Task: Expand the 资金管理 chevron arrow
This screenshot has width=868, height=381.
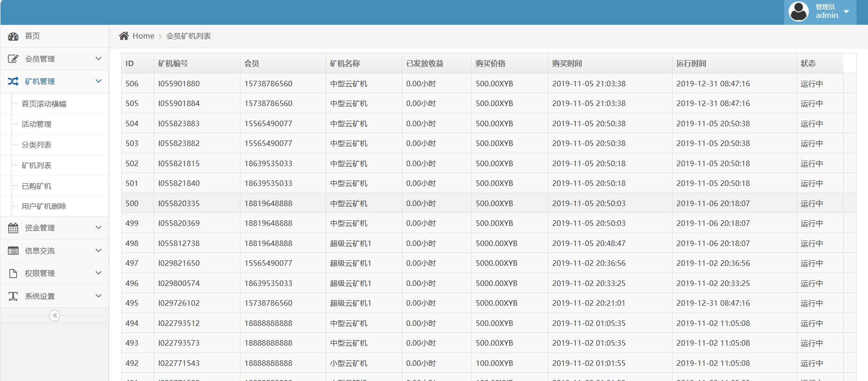Action: click(x=99, y=228)
